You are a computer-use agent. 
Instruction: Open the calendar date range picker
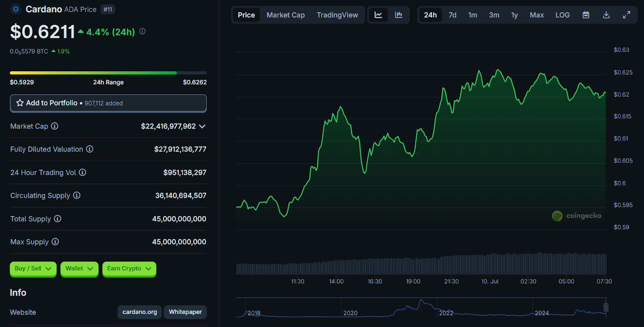(586, 15)
